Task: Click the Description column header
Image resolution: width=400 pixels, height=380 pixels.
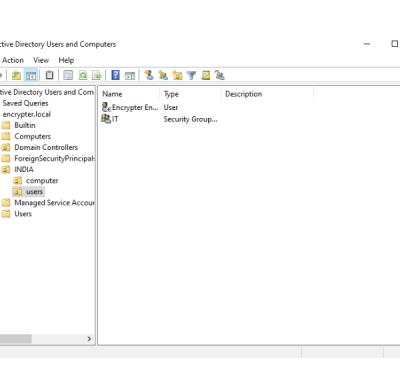Action: (x=267, y=94)
